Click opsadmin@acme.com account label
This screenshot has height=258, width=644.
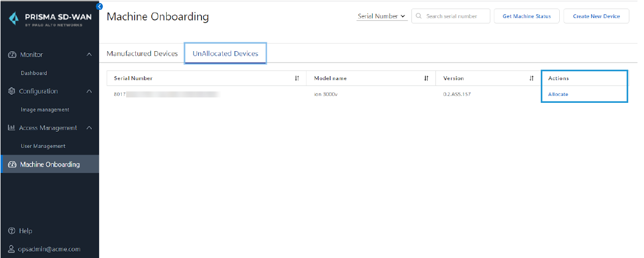tap(49, 249)
